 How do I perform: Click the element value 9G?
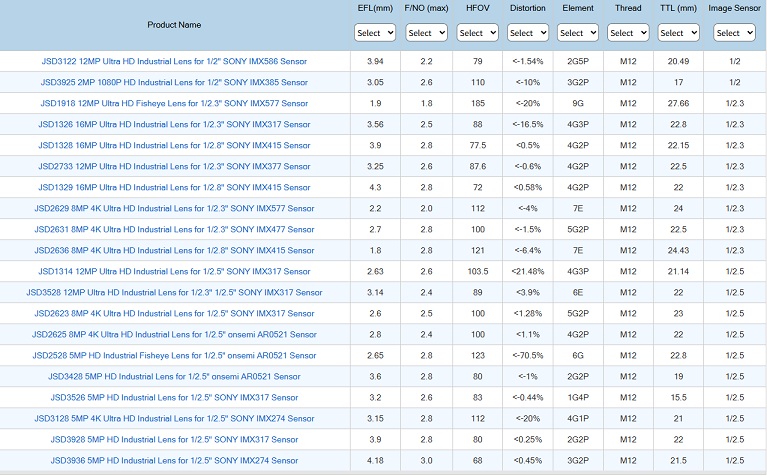point(578,104)
